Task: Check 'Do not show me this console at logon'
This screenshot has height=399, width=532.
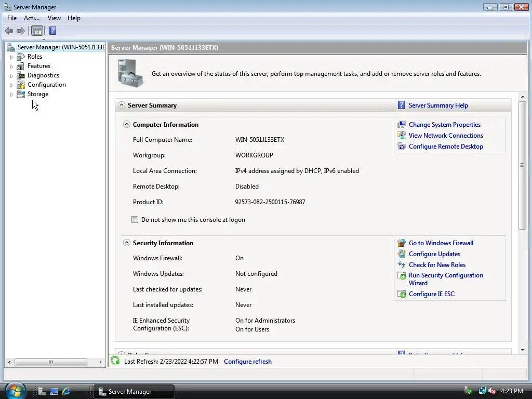Action: click(135, 220)
